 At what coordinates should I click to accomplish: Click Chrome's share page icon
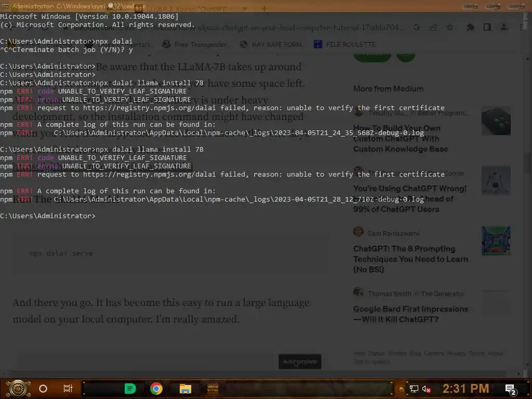point(433,28)
